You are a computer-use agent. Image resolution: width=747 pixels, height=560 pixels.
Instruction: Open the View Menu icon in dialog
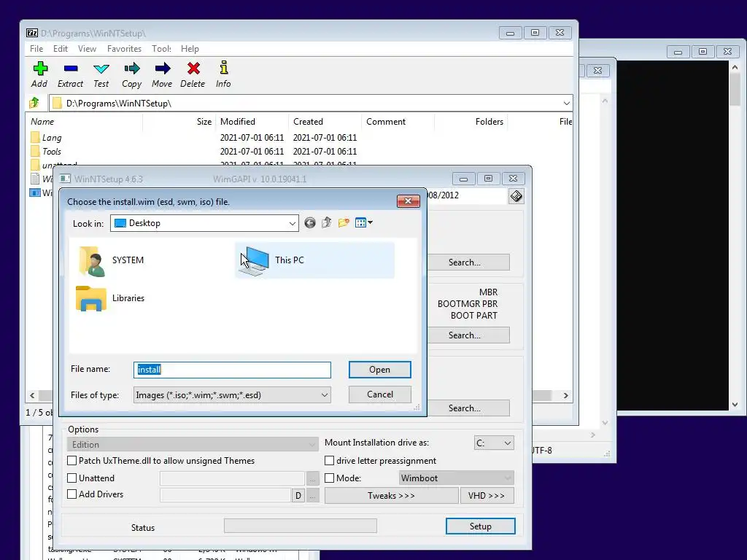coord(363,223)
